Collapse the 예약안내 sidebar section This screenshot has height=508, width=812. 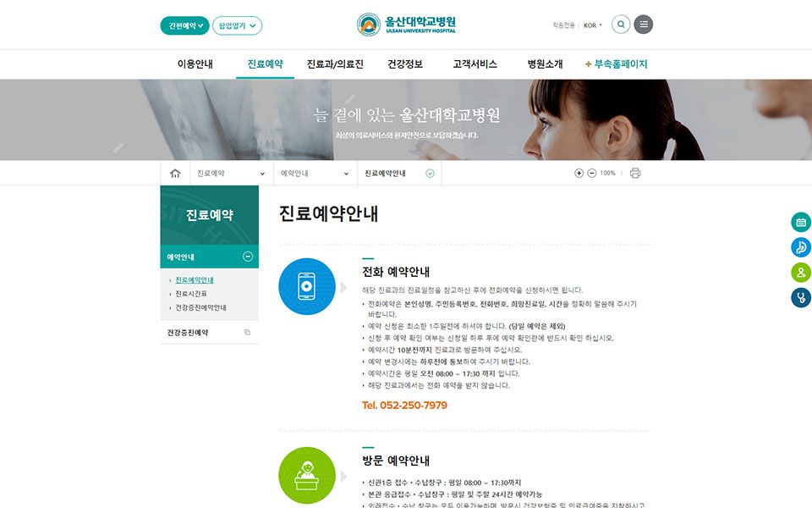point(248,257)
